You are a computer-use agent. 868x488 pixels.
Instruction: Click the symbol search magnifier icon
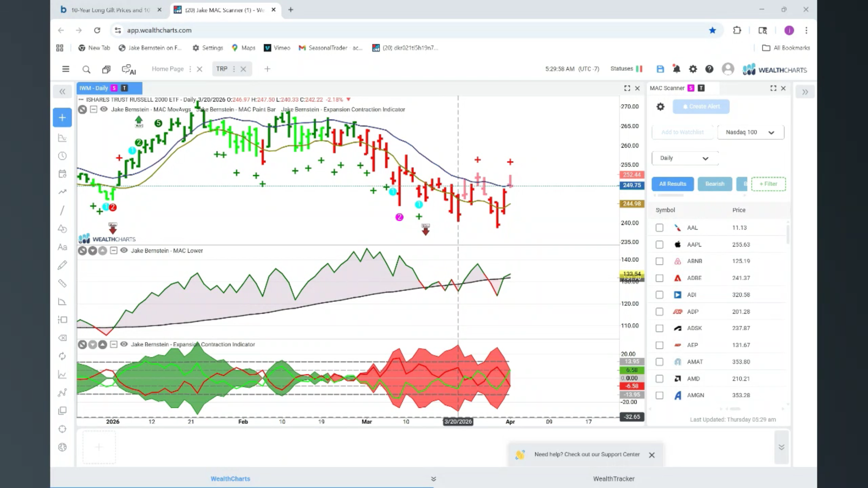tap(86, 69)
